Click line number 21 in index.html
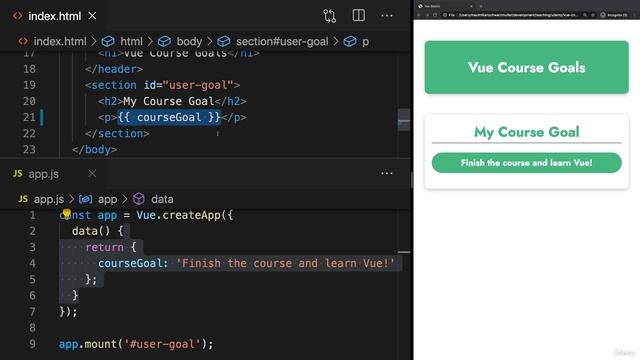This screenshot has height=360, width=640. pyautogui.click(x=29, y=117)
